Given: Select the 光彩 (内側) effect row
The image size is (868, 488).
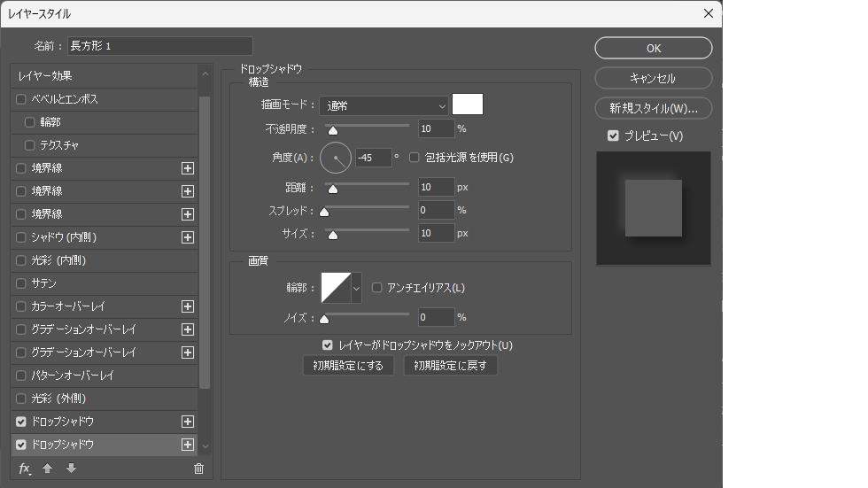Looking at the screenshot, I should point(105,260).
